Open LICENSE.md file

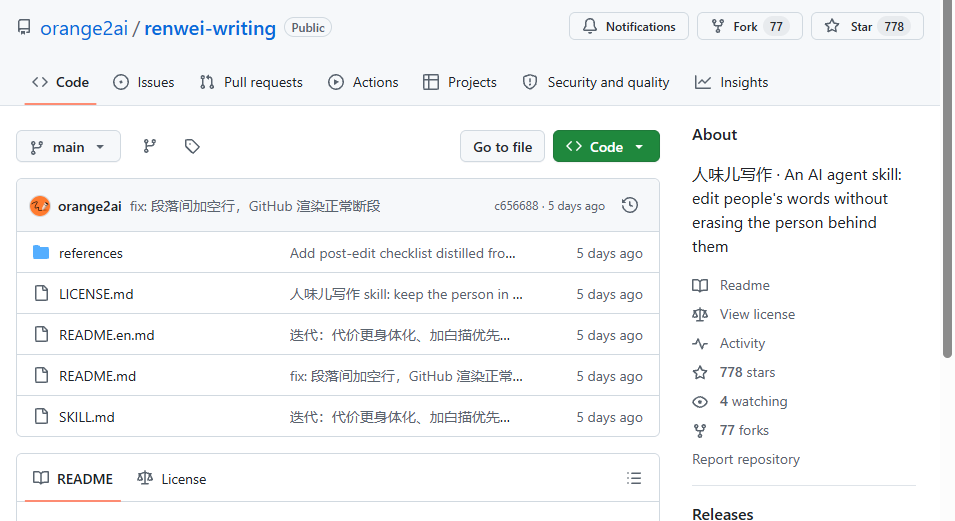click(96, 294)
